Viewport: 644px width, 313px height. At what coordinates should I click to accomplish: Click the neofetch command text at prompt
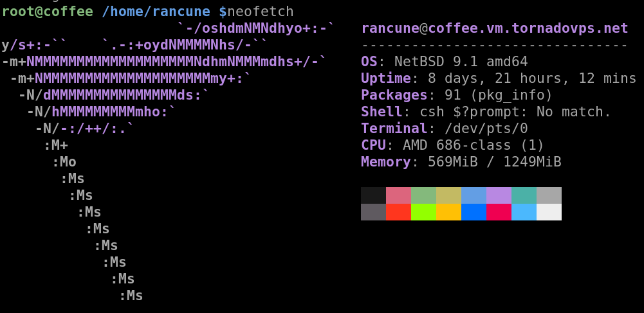pyautogui.click(x=260, y=12)
